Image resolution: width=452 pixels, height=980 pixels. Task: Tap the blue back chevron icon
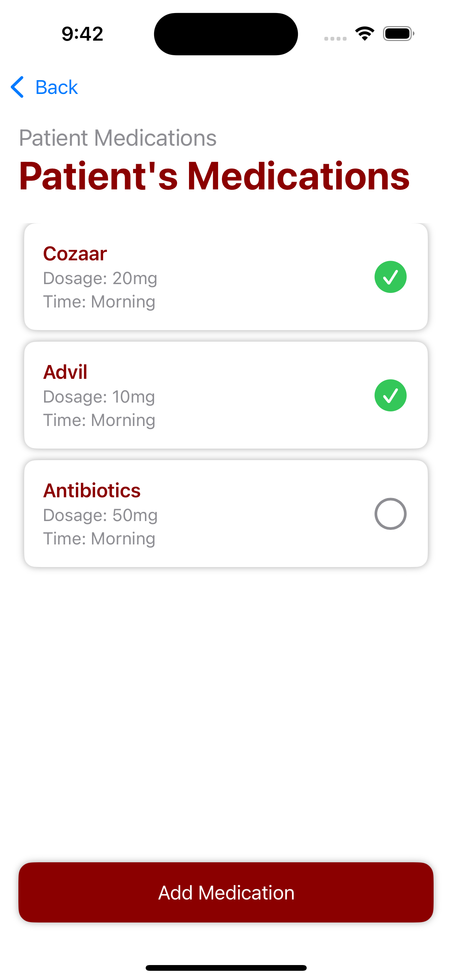18,87
